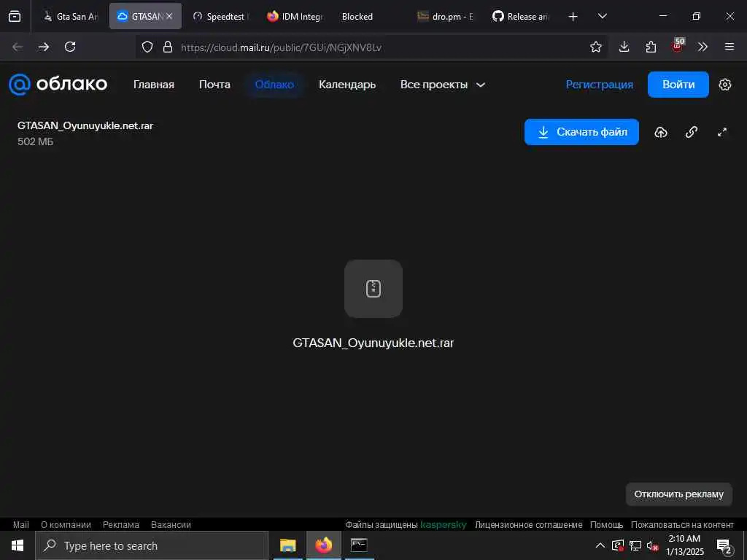Open the tracking protection shield icon

147,47
